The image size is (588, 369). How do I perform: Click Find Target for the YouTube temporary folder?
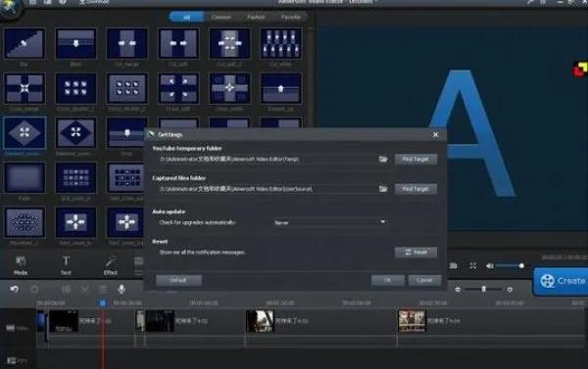point(416,160)
